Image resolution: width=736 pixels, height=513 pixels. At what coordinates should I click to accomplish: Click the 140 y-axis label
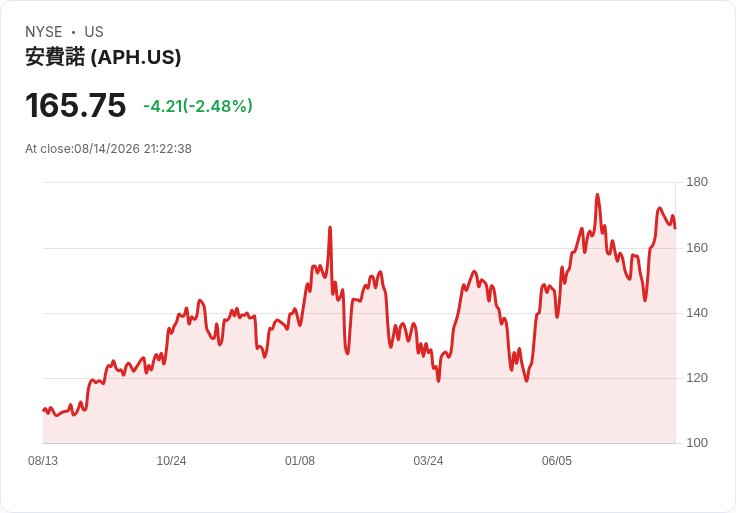coord(697,313)
